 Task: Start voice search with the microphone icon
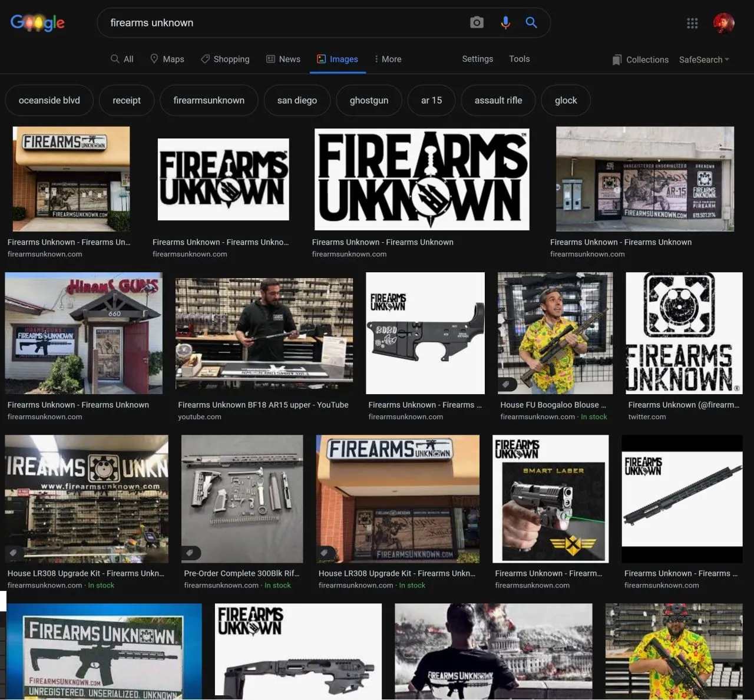(x=505, y=22)
